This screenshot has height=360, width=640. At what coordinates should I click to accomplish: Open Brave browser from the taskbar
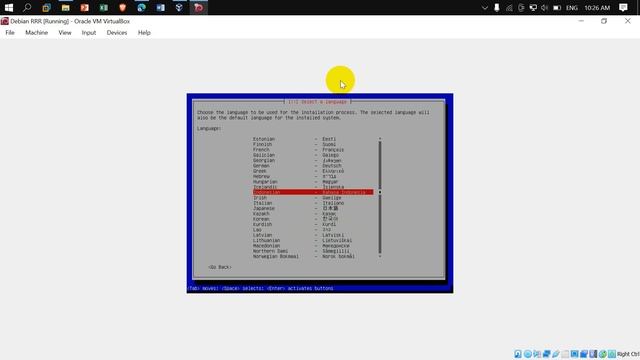click(x=122, y=7)
